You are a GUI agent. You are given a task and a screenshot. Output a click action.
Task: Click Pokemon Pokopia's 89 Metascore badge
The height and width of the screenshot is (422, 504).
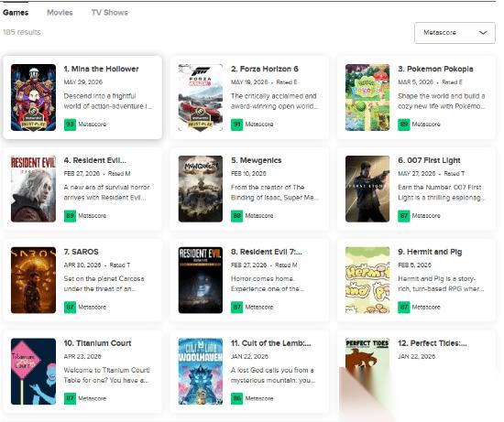tap(404, 124)
